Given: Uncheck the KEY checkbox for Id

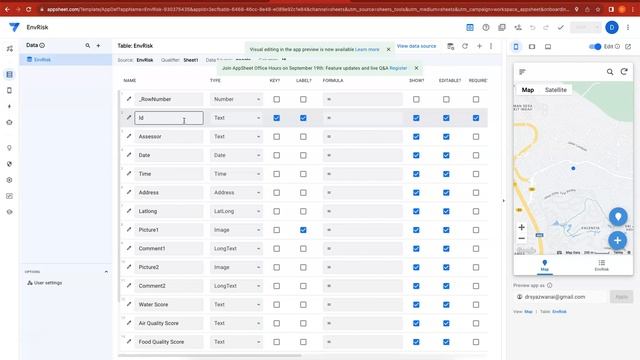Looking at the screenshot, I should [x=277, y=118].
